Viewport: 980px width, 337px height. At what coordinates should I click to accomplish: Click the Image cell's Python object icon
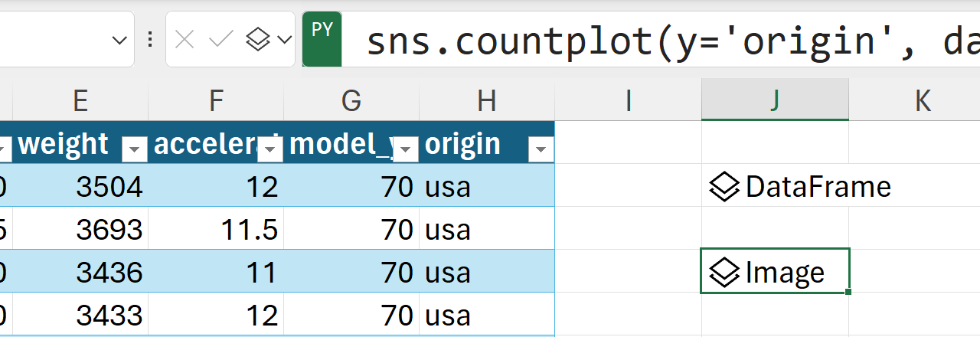[724, 273]
